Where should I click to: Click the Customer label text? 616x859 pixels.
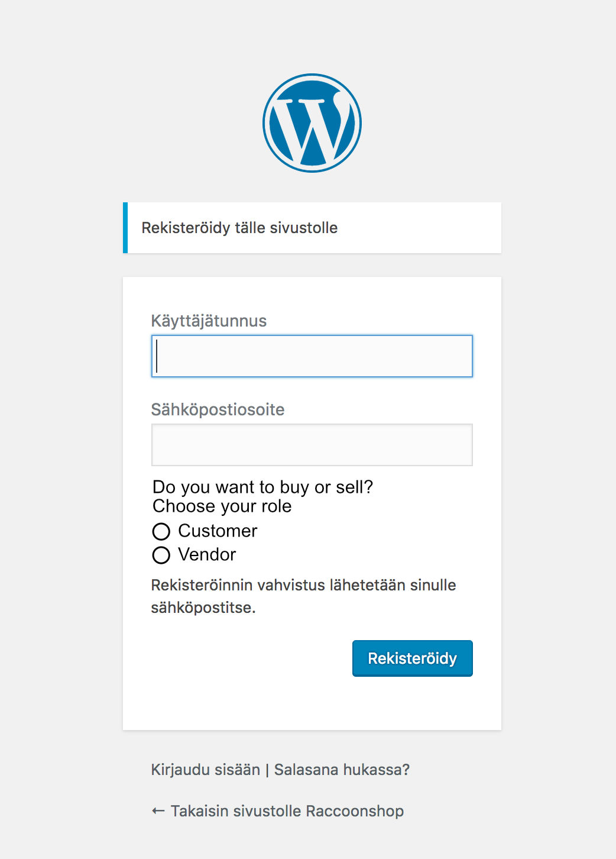pos(218,531)
